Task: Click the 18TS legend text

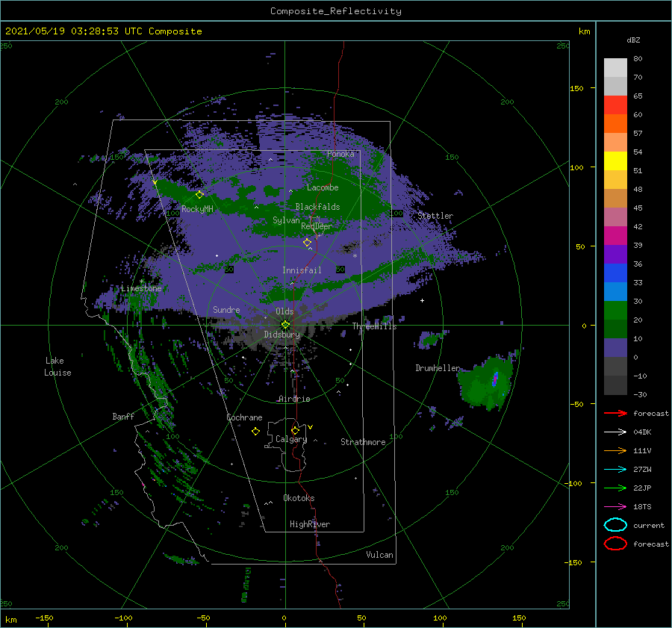Action: click(642, 507)
